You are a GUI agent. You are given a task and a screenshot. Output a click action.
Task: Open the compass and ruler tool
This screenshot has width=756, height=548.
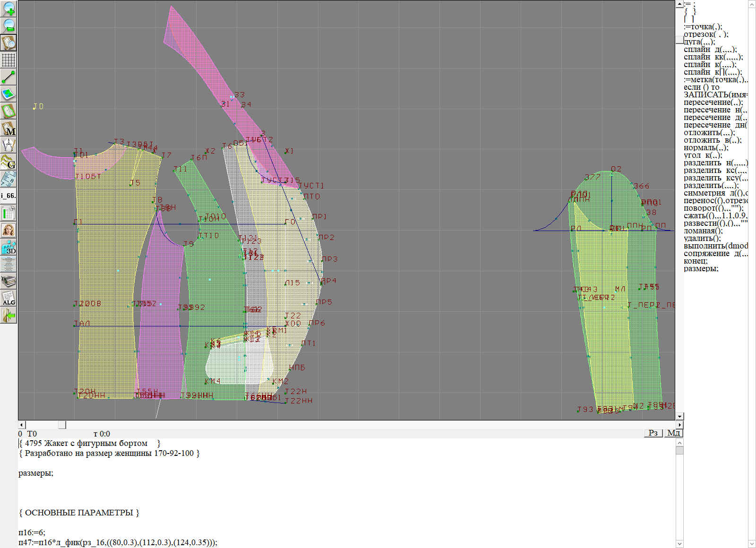pyautogui.click(x=9, y=145)
